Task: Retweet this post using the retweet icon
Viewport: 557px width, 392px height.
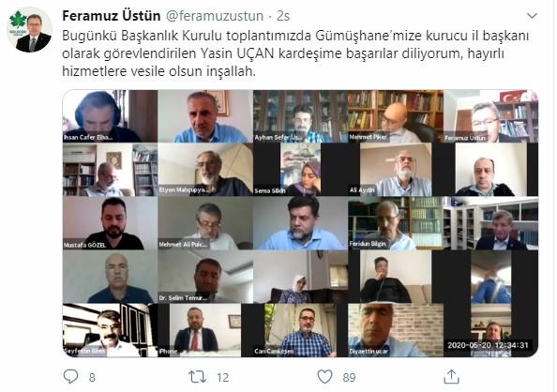Action: pos(197,377)
